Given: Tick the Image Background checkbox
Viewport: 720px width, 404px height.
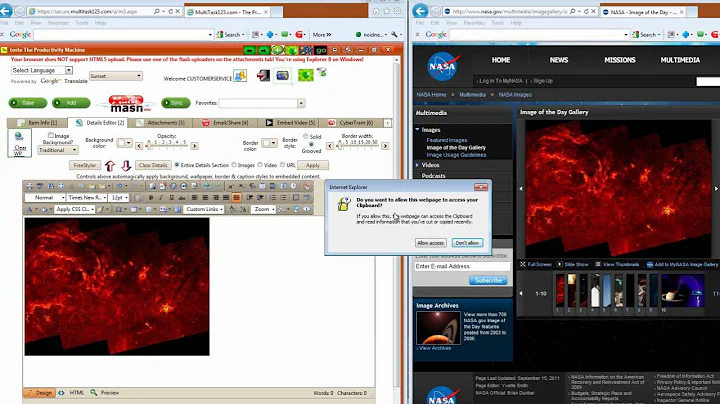Looking at the screenshot, I should click(x=51, y=135).
